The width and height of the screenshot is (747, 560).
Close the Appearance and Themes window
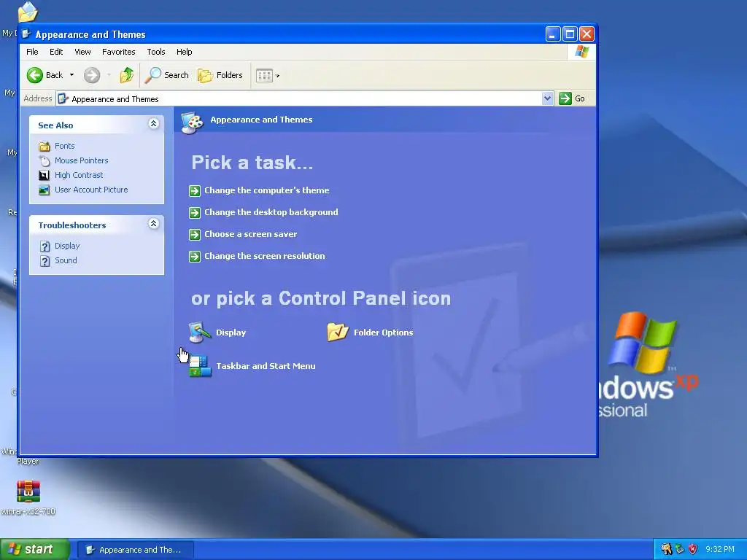[x=587, y=34]
